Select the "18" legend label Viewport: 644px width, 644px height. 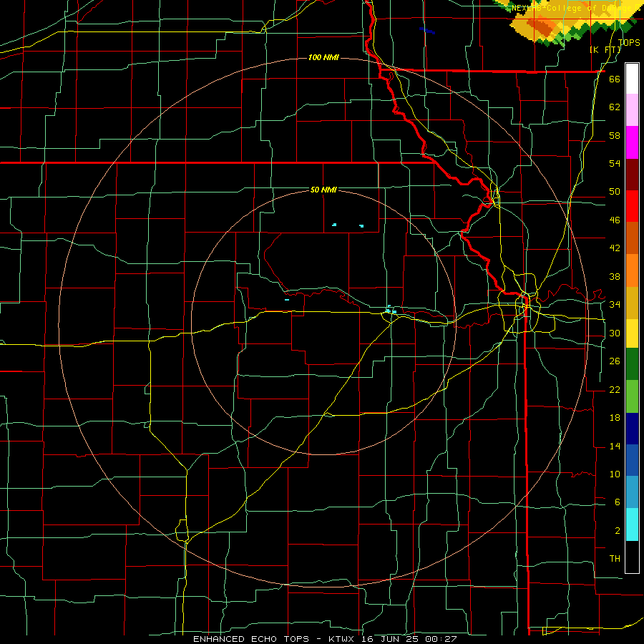pyautogui.click(x=615, y=418)
